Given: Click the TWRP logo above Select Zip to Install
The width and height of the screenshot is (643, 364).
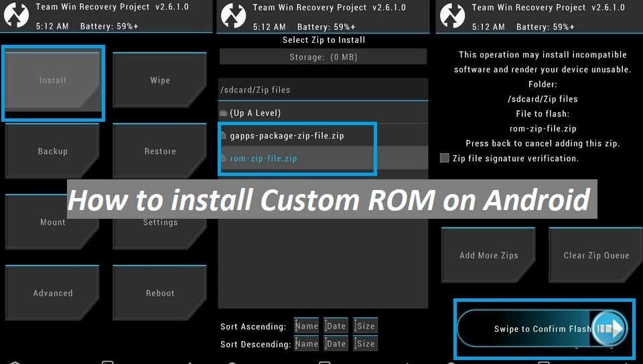Looking at the screenshot, I should tap(233, 15).
